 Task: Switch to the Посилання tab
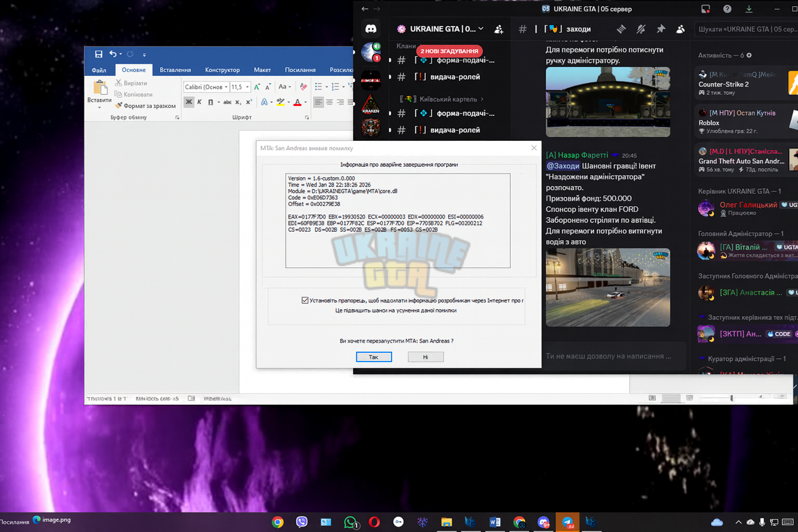point(300,70)
